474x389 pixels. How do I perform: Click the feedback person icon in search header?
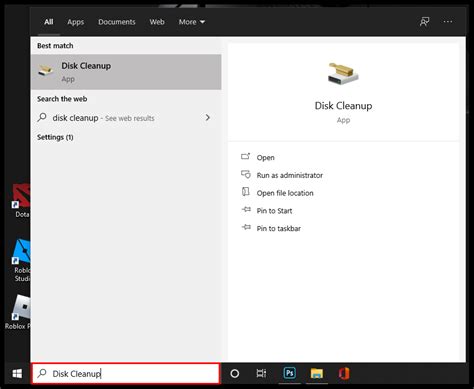pyautogui.click(x=424, y=22)
